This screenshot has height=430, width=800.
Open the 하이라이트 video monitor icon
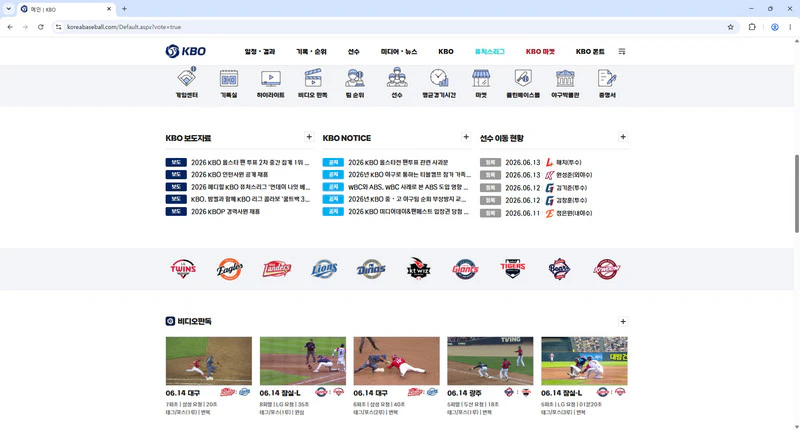pos(270,79)
